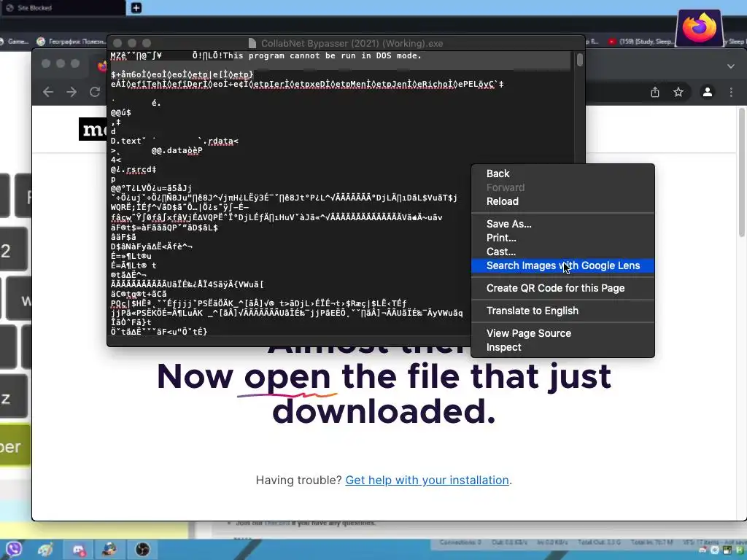Open Viber from the taskbar
Screen dimensions: 747x560
tap(14, 550)
